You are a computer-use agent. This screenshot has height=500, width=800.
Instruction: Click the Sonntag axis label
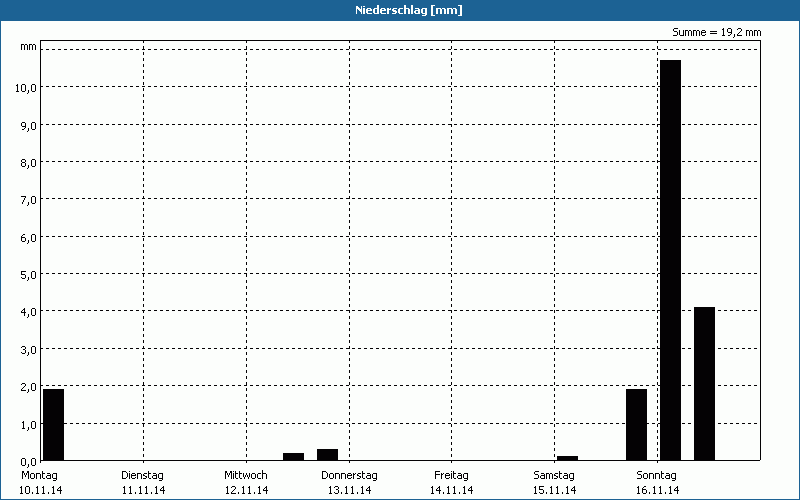[x=657, y=476]
